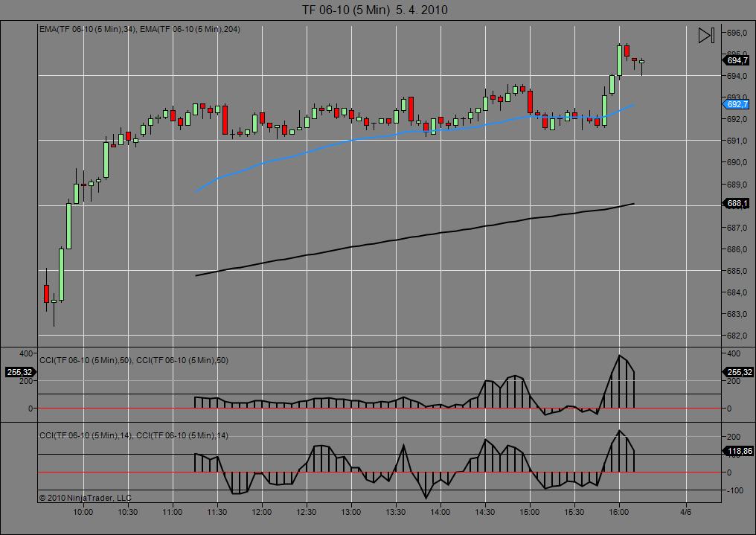Click the 686,0 price axis label
756x535 pixels.
coord(737,249)
